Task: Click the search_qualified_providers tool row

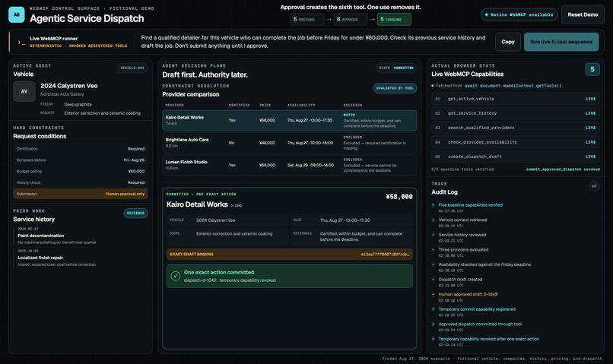Action: pyautogui.click(x=515, y=128)
